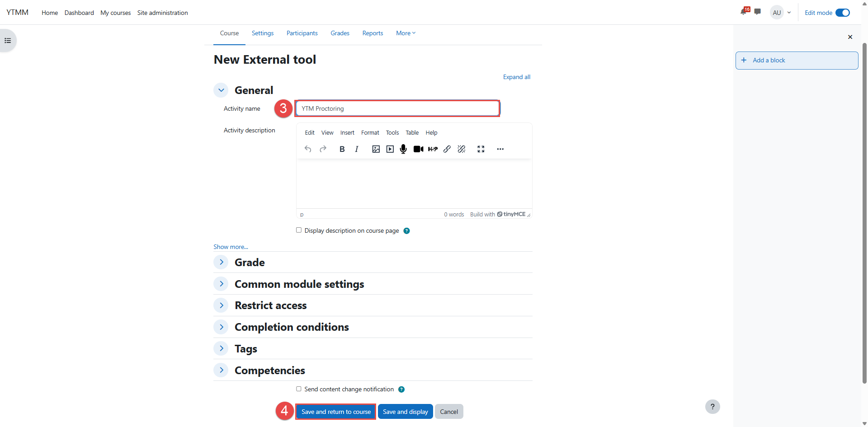Image resolution: width=868 pixels, height=427 pixels.
Task: Toggle bold formatting in the editor
Action: (x=342, y=149)
